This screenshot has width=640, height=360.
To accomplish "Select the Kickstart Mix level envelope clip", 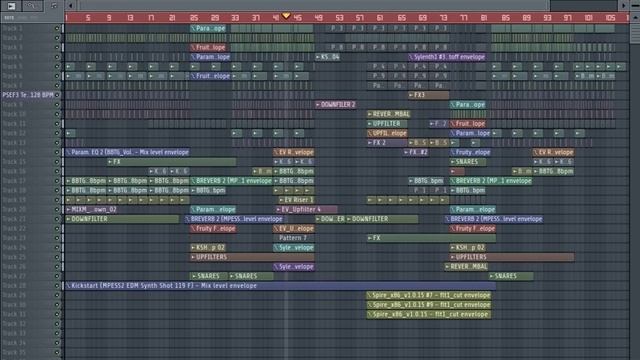I will (281, 286).
